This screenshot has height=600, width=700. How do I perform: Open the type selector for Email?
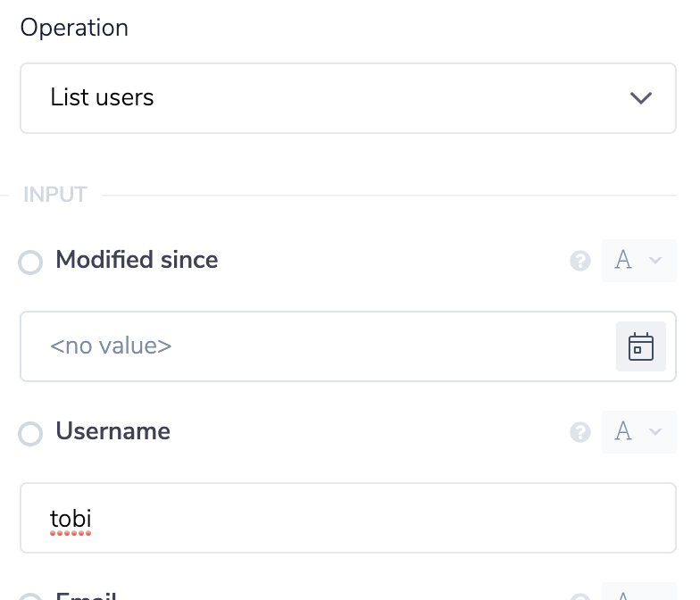[638, 593]
